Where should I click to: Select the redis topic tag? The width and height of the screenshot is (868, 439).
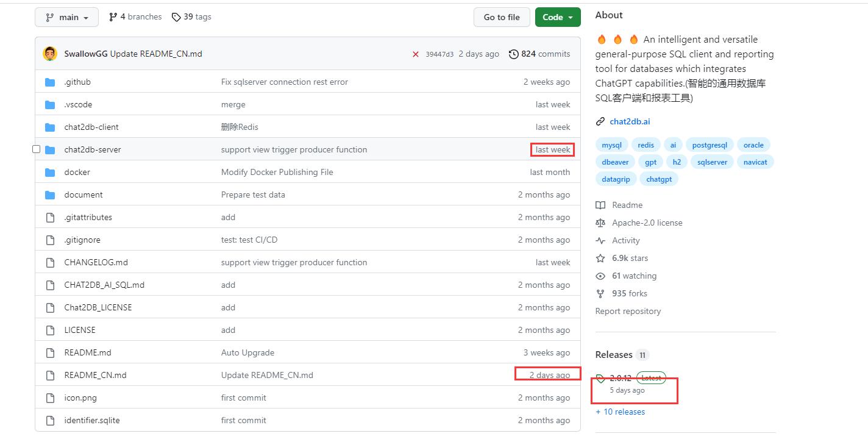tap(646, 145)
